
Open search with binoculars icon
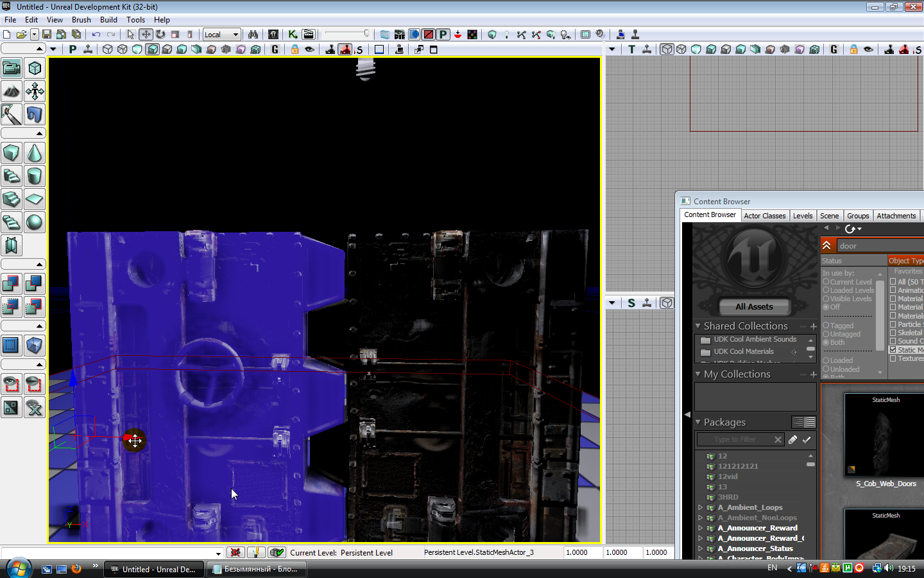click(x=253, y=35)
